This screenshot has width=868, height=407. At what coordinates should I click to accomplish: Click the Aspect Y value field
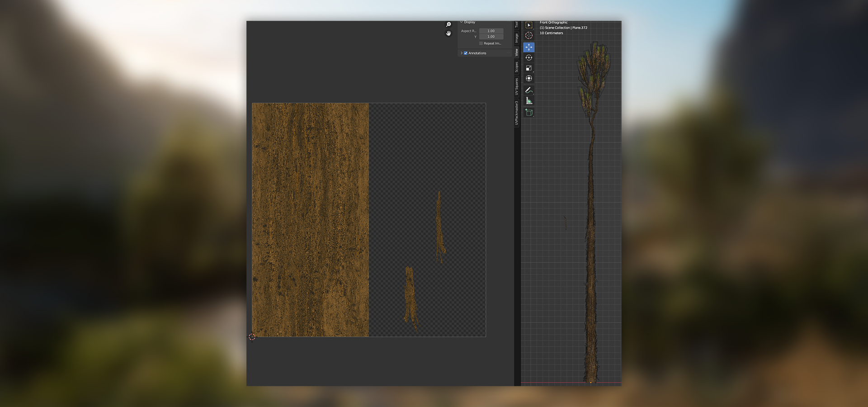(x=491, y=37)
